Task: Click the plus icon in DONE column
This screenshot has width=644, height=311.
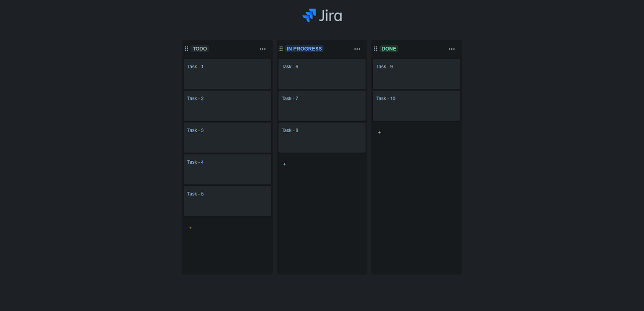Action: (x=379, y=132)
